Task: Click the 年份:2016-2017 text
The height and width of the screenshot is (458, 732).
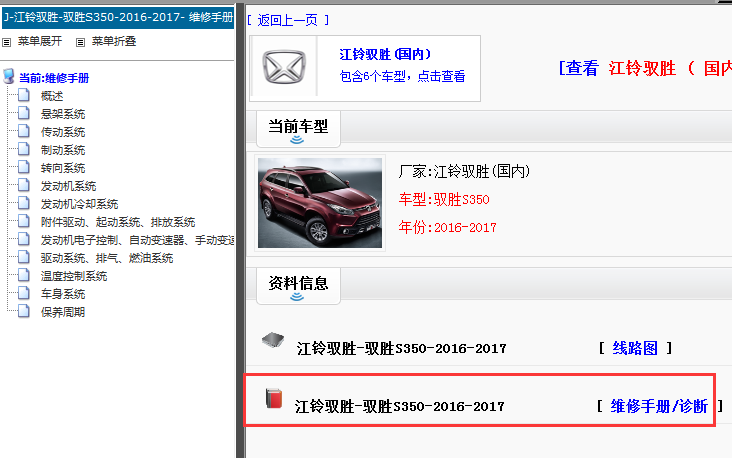Action: tap(447, 227)
